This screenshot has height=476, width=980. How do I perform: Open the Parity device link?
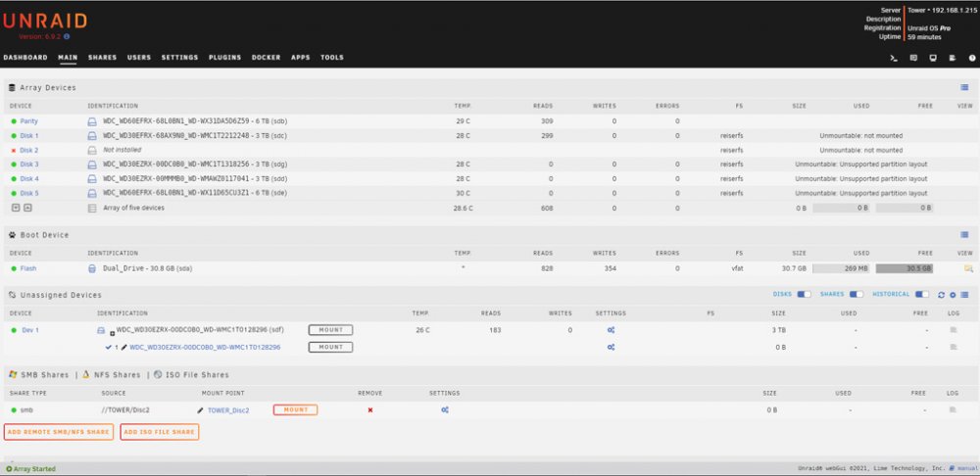pyautogui.click(x=28, y=121)
